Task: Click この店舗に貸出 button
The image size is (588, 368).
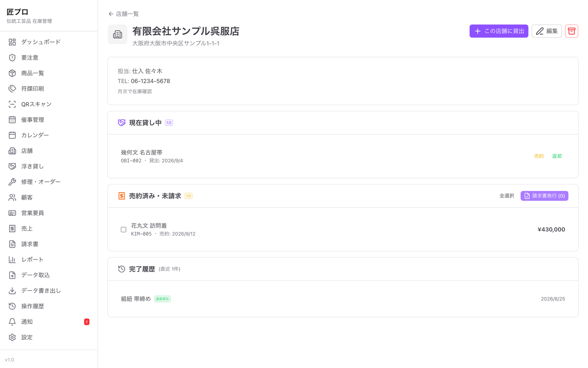Action: [499, 31]
